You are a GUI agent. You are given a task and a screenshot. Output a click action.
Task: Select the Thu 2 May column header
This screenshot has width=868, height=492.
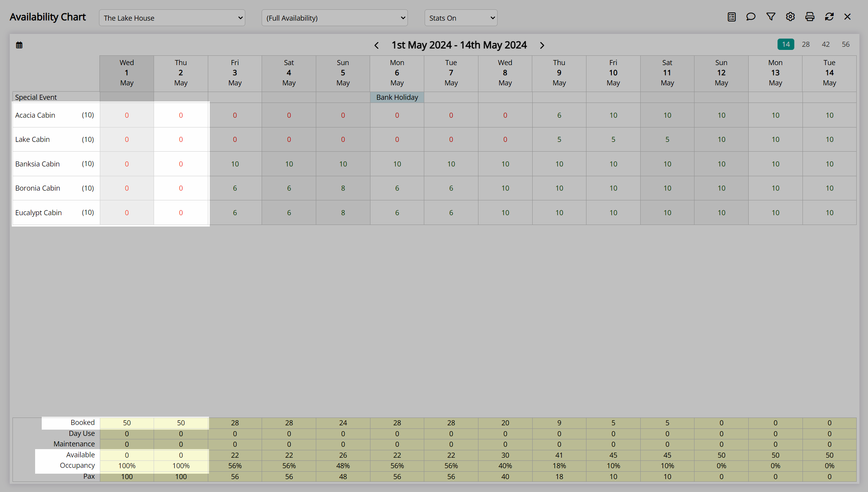pyautogui.click(x=181, y=73)
